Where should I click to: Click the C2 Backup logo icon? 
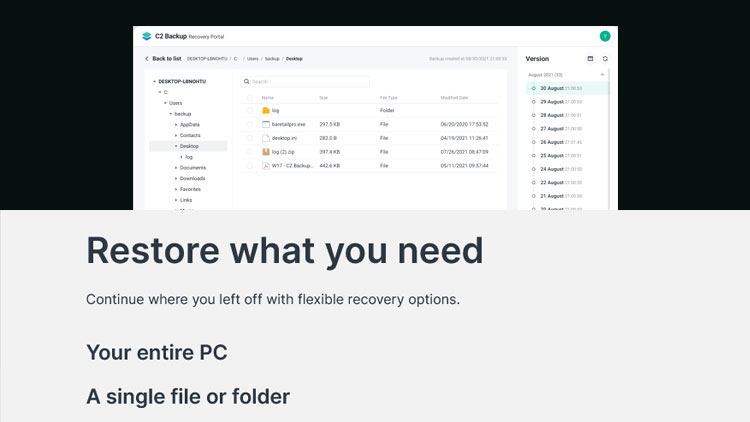click(x=147, y=36)
